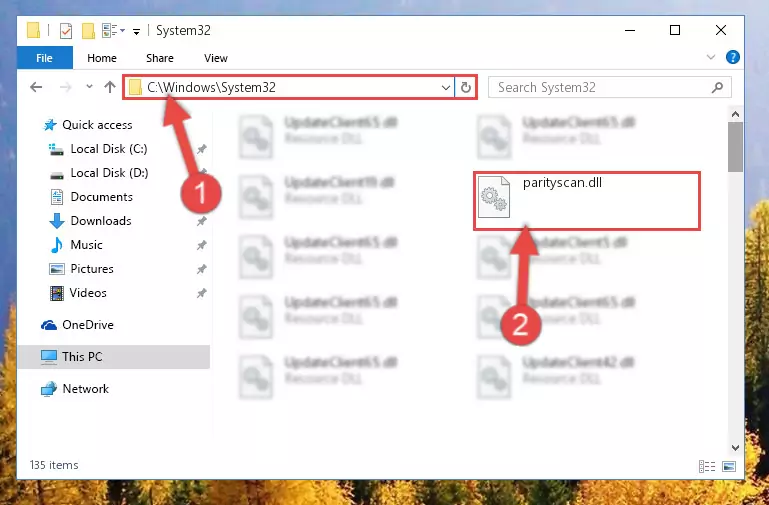Click the parityscan.dll gear file icon
Screen dimensions: 769x505
(494, 197)
